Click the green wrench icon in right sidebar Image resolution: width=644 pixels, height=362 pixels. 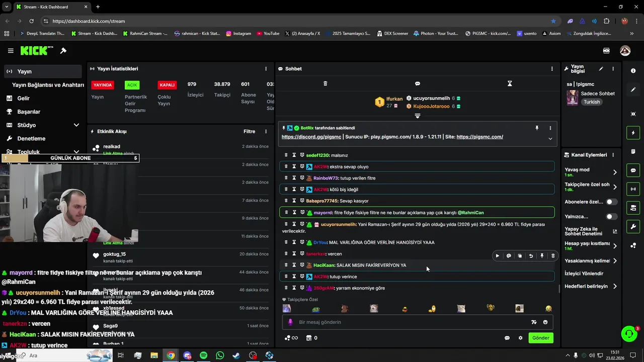(633, 226)
